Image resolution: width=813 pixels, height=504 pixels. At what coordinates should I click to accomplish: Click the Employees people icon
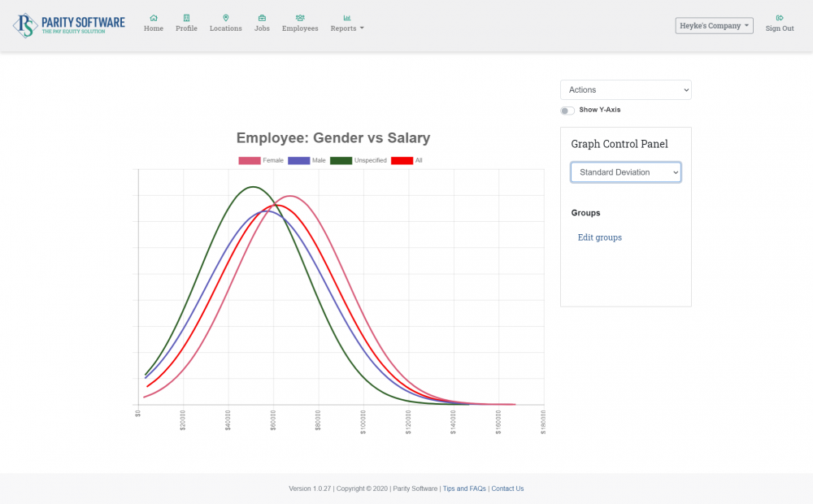pos(300,17)
